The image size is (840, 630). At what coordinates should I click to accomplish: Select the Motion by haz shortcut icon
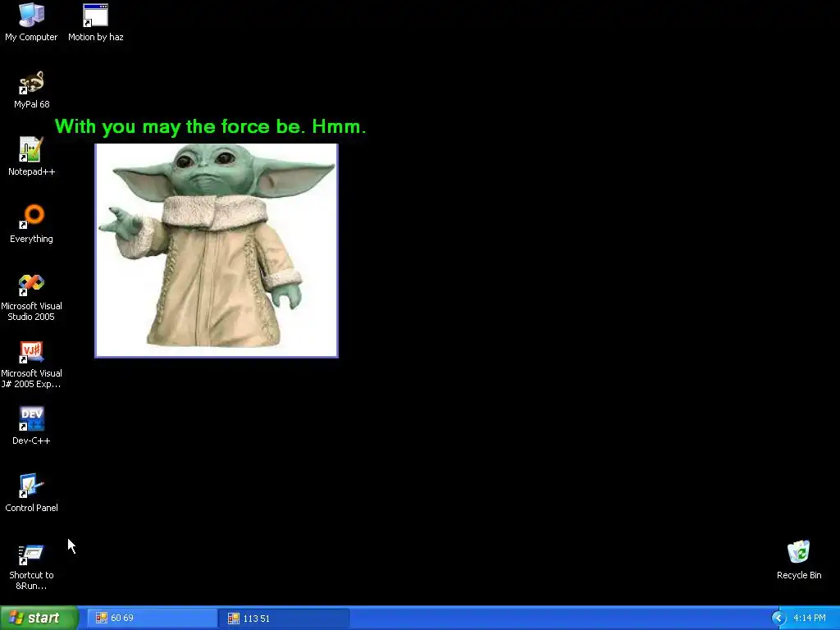pos(95,15)
